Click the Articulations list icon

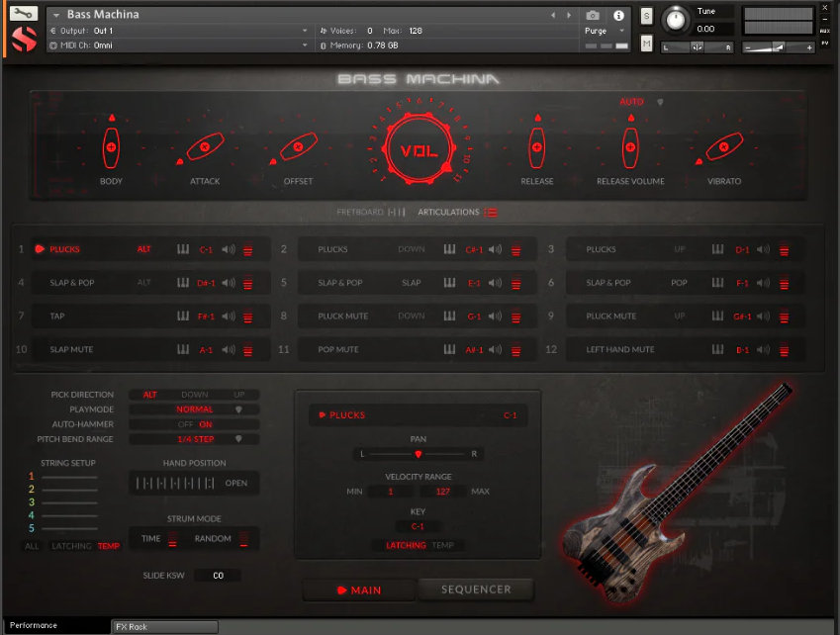[490, 212]
